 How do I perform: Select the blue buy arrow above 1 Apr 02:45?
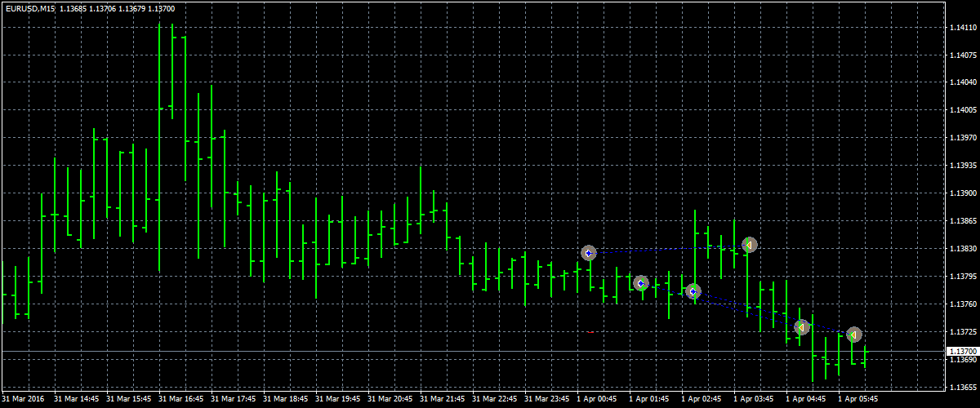693,291
